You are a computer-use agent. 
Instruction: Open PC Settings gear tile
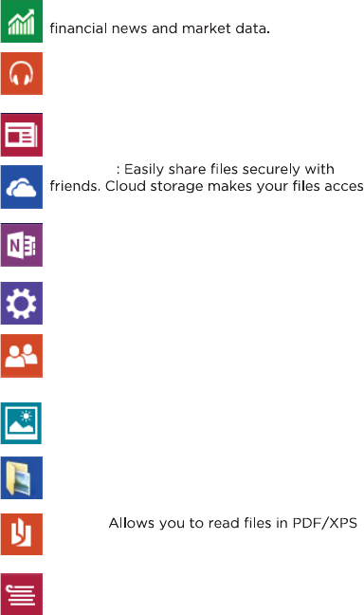pyautogui.click(x=22, y=303)
